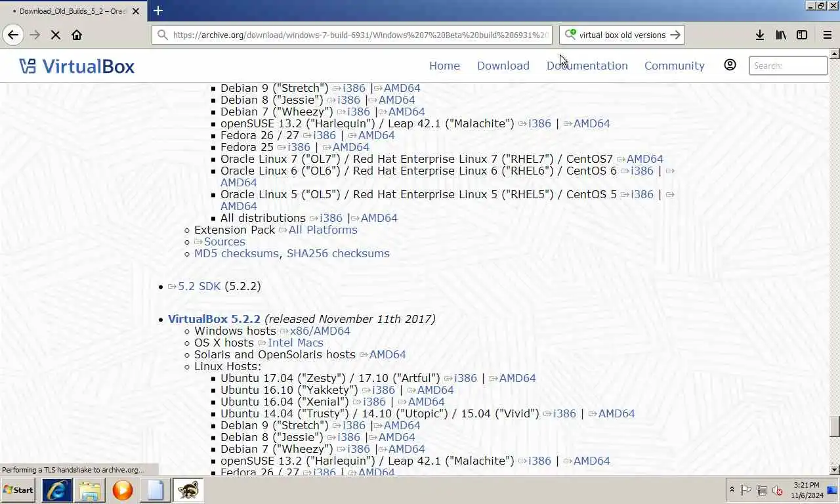Open the Home menu item
This screenshot has height=504, width=840.
[x=444, y=66]
